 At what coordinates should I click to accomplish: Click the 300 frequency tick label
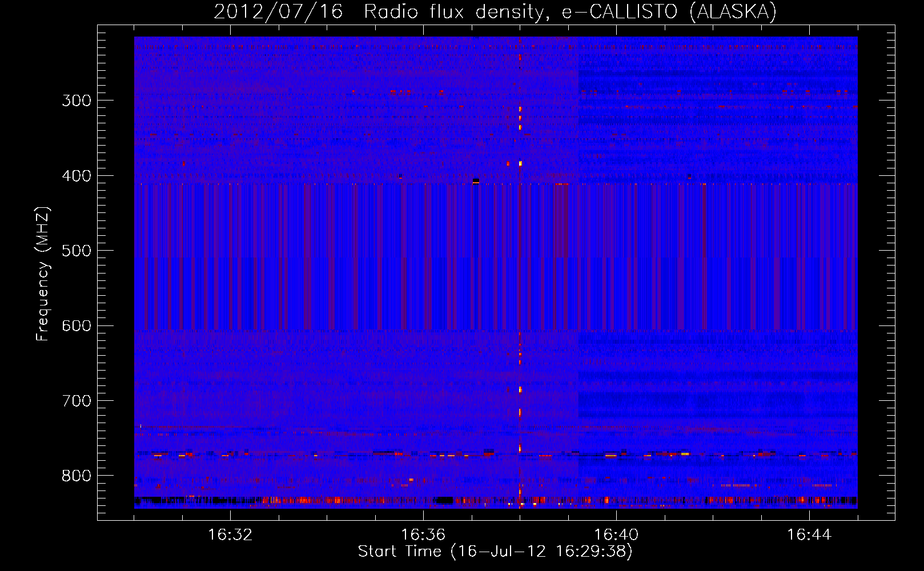coord(77,100)
